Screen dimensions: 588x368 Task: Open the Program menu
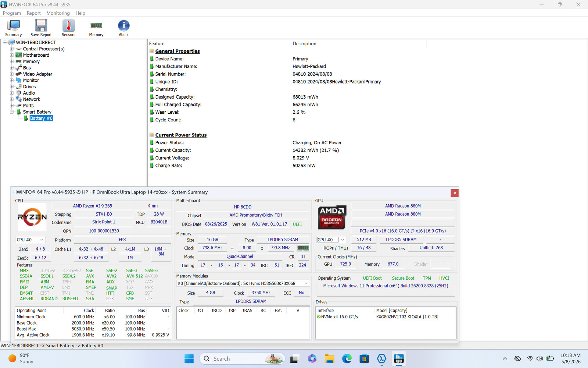click(12, 13)
